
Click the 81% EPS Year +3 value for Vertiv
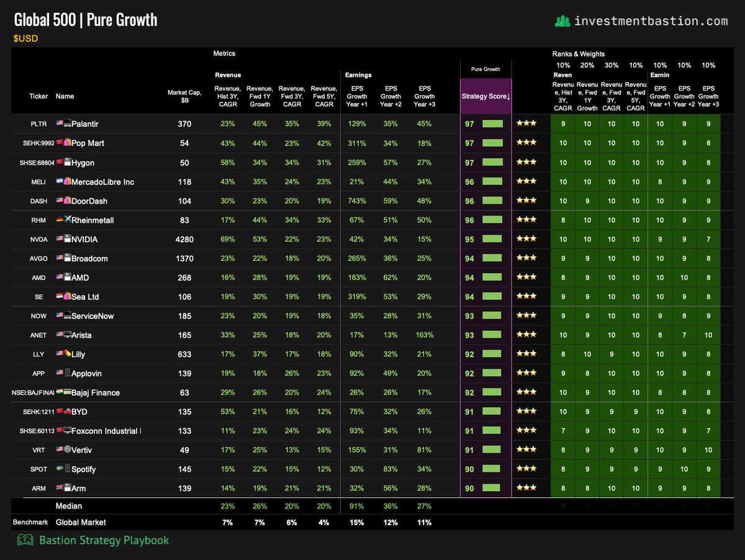[x=425, y=450]
